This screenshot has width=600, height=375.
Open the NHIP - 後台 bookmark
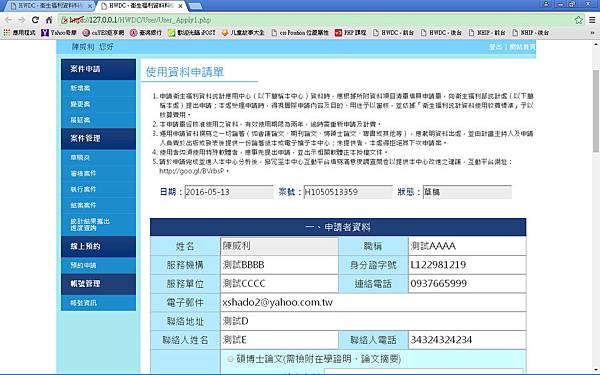[531, 33]
